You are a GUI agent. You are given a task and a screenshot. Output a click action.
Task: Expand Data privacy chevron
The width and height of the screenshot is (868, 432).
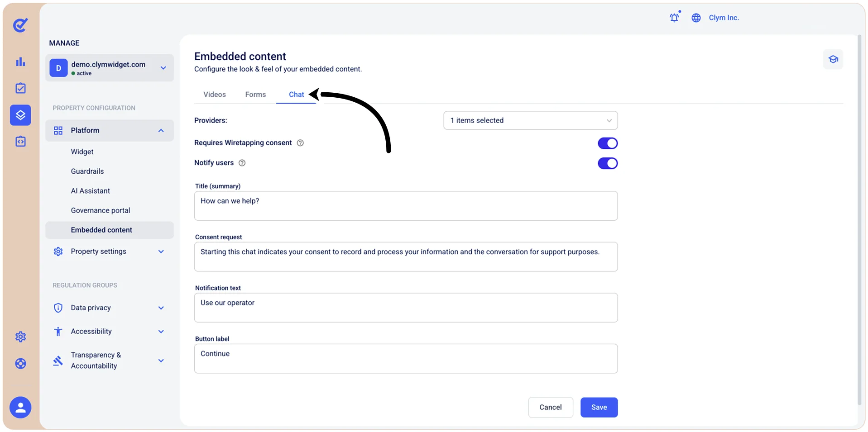click(161, 308)
